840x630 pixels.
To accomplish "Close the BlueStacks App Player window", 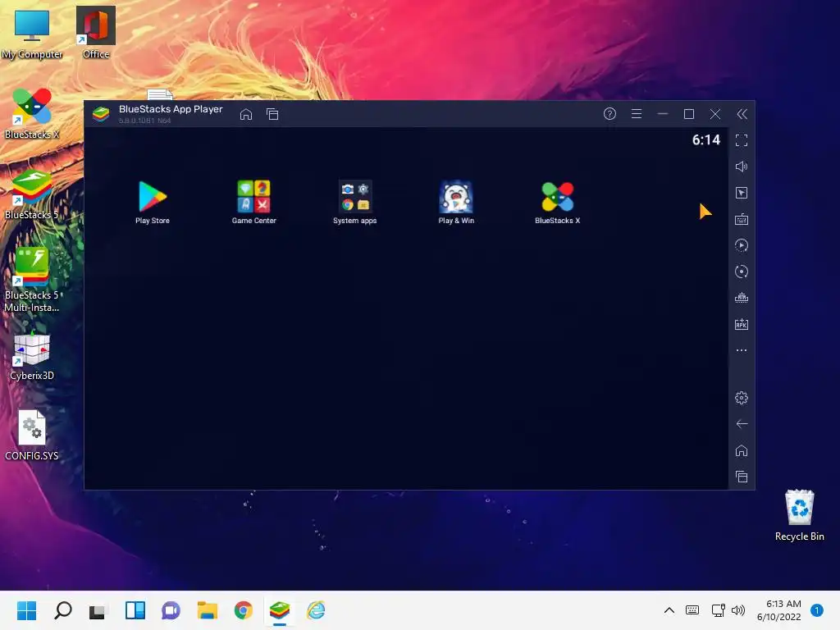I will click(715, 113).
